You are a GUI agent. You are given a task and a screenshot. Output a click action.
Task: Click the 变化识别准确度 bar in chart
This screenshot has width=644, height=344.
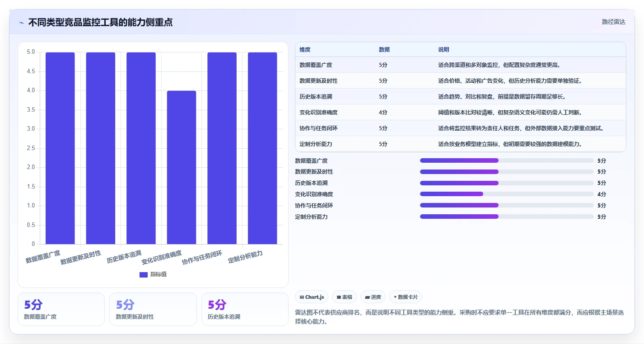pyautogui.click(x=182, y=168)
